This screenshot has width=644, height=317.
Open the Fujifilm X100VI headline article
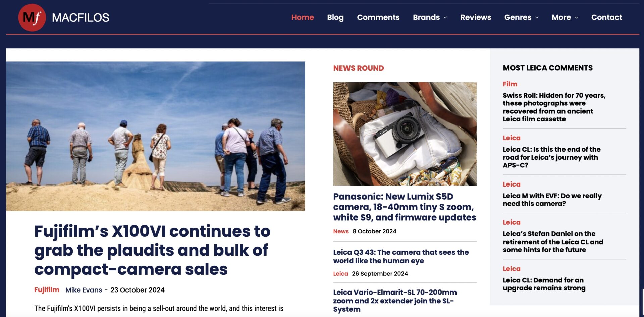152,250
